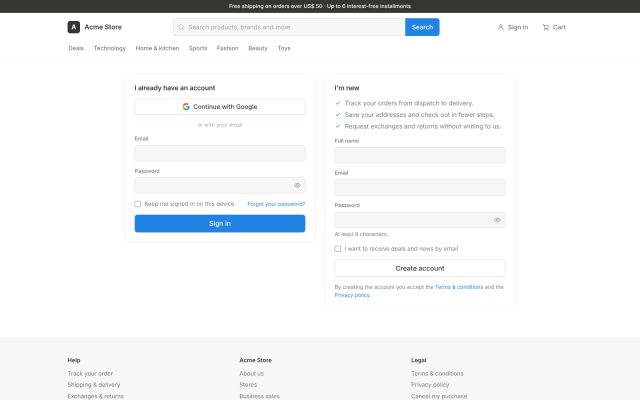Open Privacy policy link under Create account
Image resolution: width=640 pixels, height=400 pixels.
(x=352, y=295)
